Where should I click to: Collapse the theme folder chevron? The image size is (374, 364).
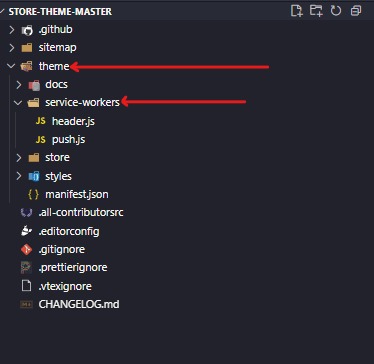tap(12, 66)
